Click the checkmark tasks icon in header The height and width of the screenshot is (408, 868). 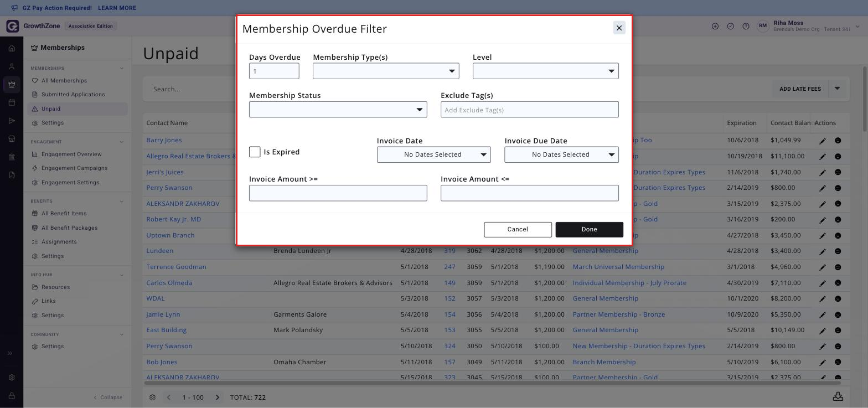tap(731, 26)
